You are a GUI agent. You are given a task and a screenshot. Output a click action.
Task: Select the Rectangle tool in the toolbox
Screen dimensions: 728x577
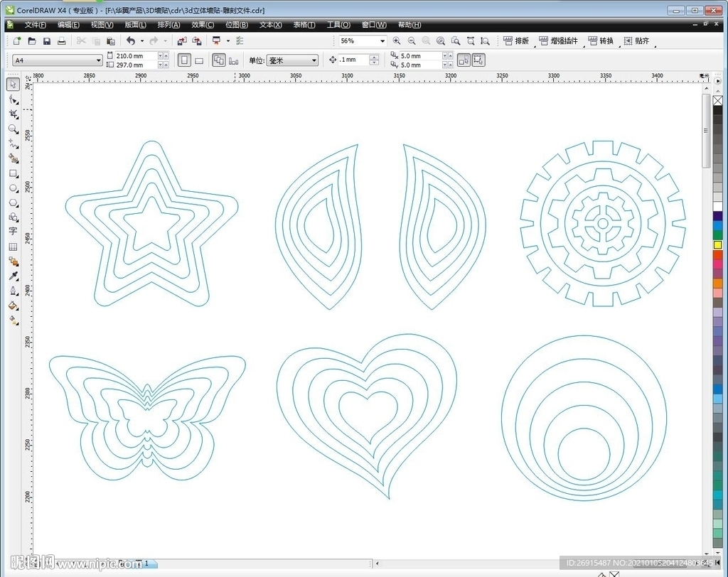(13, 173)
